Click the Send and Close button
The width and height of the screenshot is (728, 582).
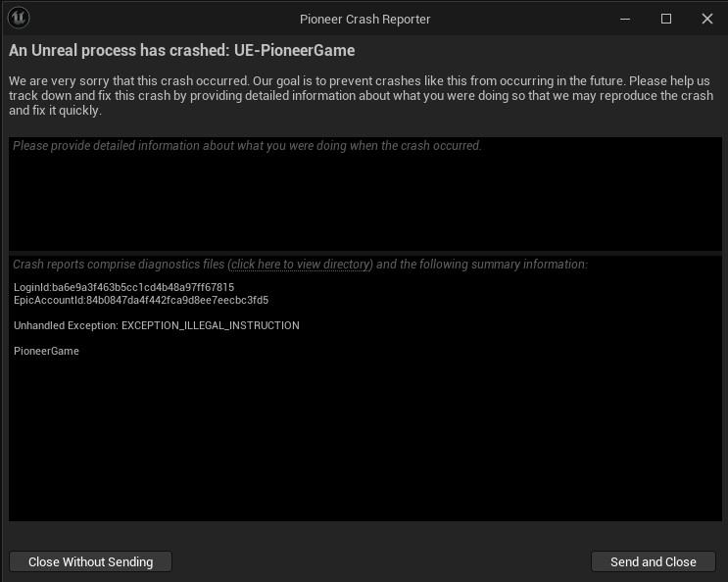click(653, 561)
